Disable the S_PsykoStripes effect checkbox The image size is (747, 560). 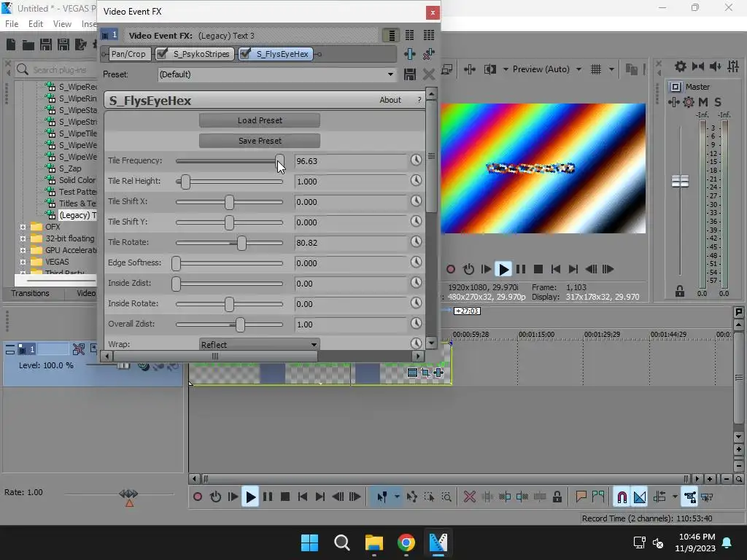163,54
